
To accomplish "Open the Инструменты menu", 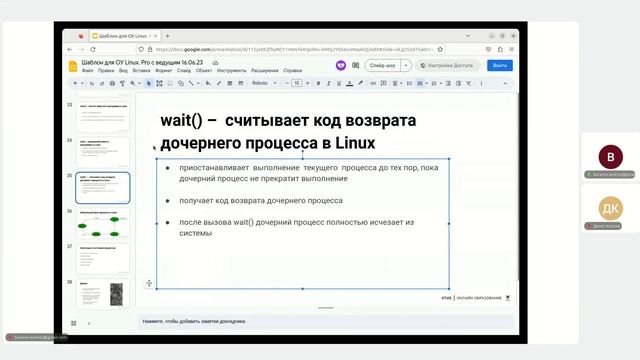I will coord(231,71).
